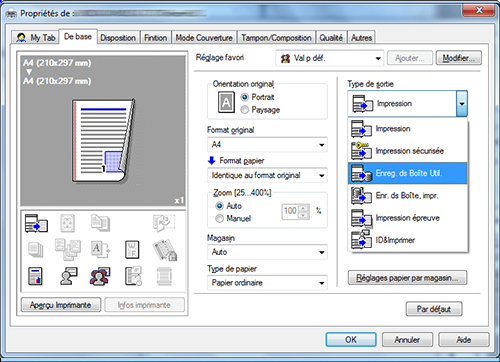Screen dimensions: 500x362
Task: Click the W R watermark page icon
Action: (x=132, y=250)
